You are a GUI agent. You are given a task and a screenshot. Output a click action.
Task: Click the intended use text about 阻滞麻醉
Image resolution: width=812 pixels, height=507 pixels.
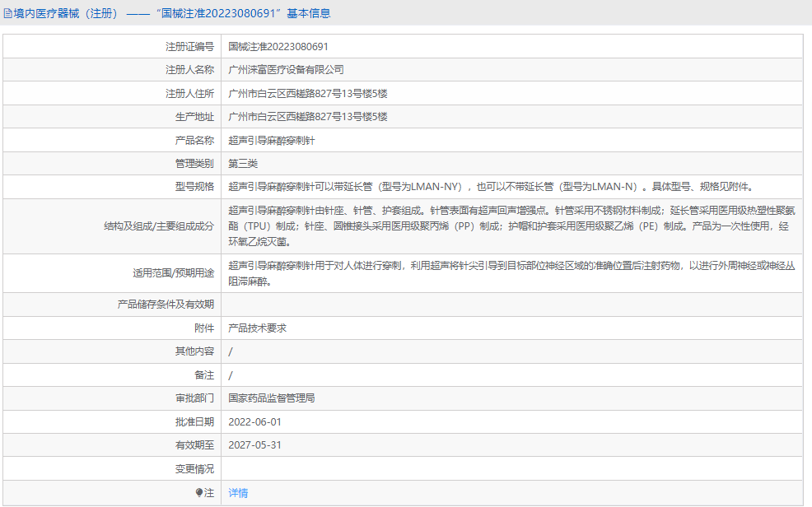pos(511,273)
